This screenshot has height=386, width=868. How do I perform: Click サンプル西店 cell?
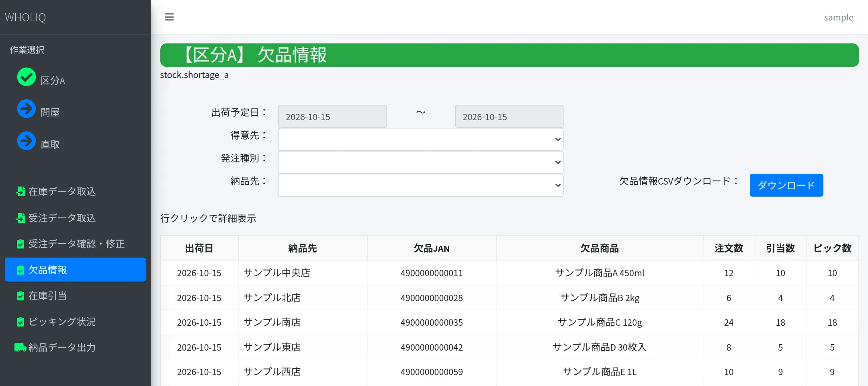303,372
